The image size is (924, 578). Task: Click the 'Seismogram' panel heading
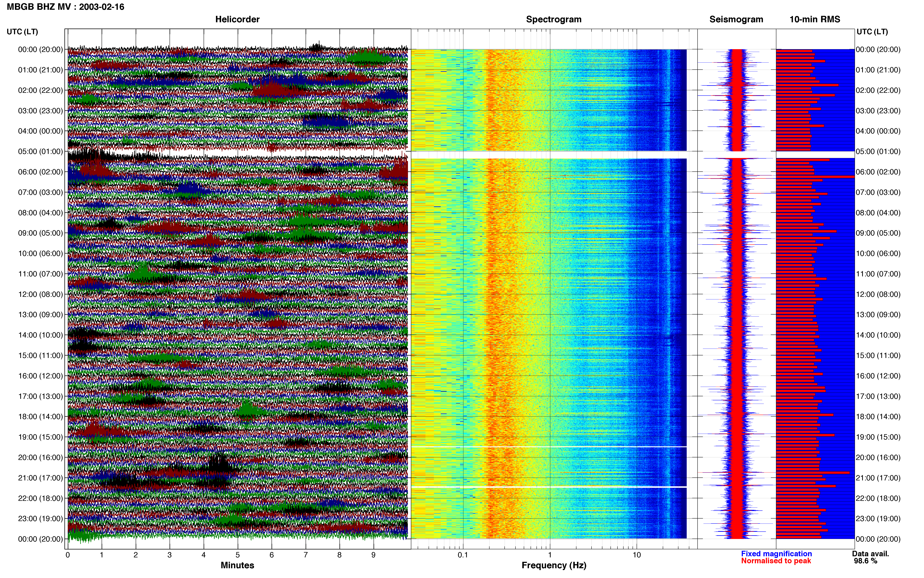click(x=736, y=19)
